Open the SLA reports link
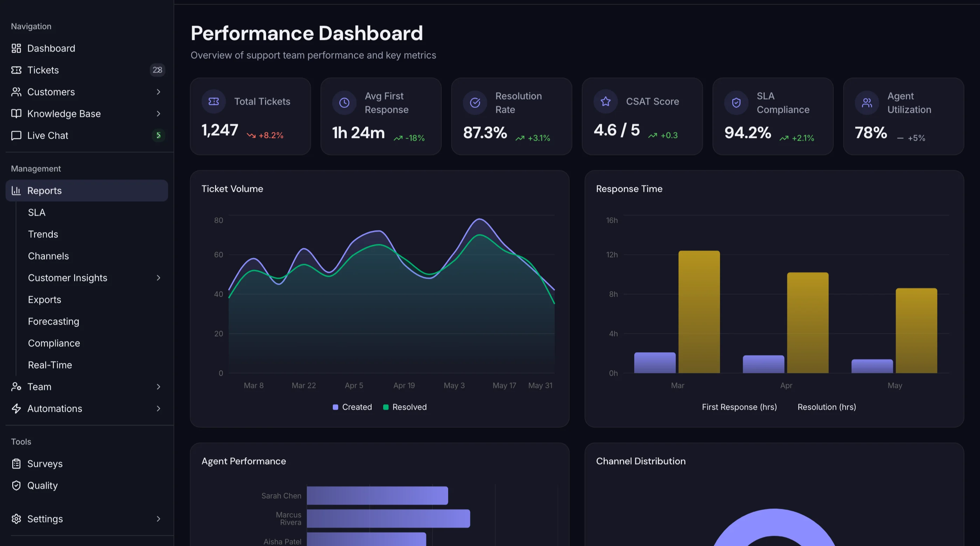980x546 pixels. tap(36, 213)
